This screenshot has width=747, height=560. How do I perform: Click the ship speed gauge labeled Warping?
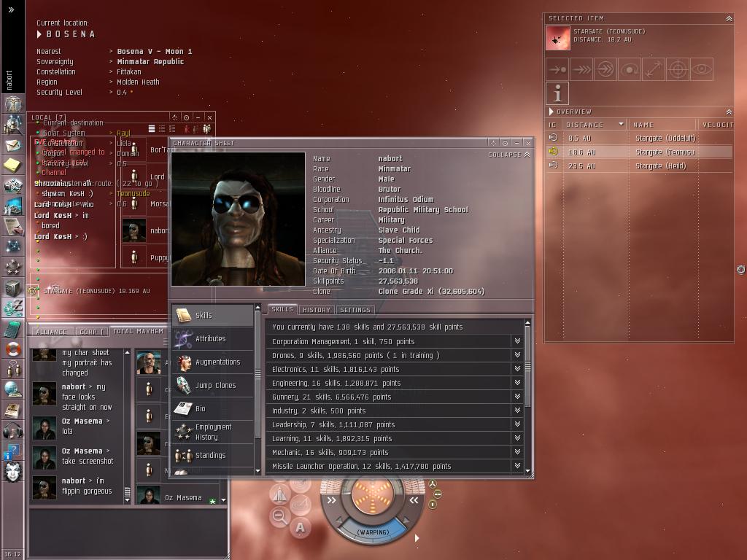[373, 532]
